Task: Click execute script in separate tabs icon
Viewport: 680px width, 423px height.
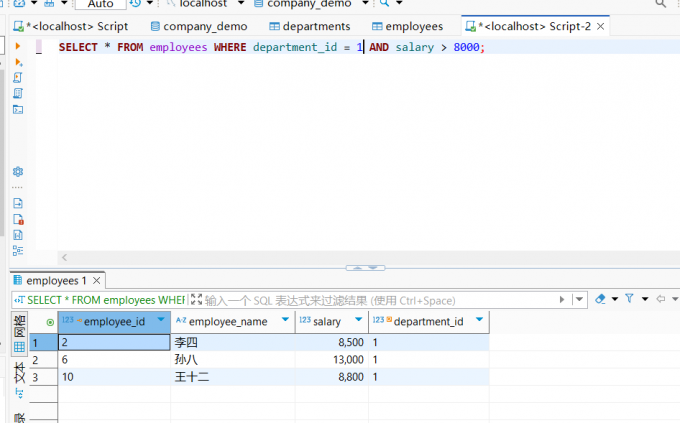Action: click(x=18, y=93)
